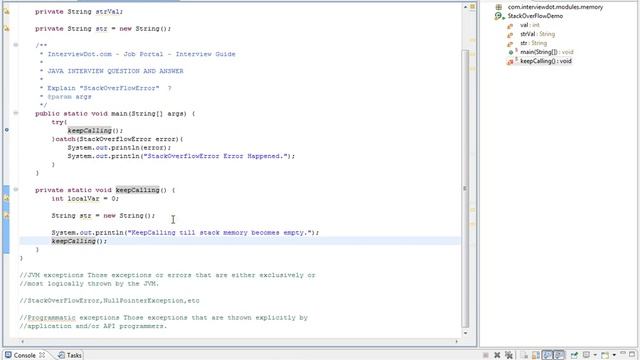Select 'val : int' field in Outline
Screen dimensions: 640x360
pos(530,25)
